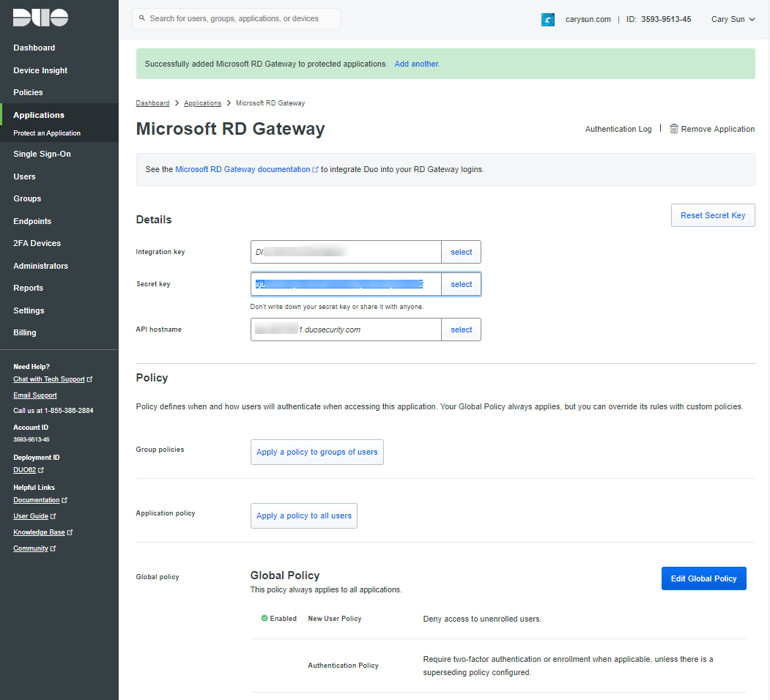Viewport: 770px width, 700px height.
Task: Expand the Cary Sun account dropdown
Action: click(733, 19)
